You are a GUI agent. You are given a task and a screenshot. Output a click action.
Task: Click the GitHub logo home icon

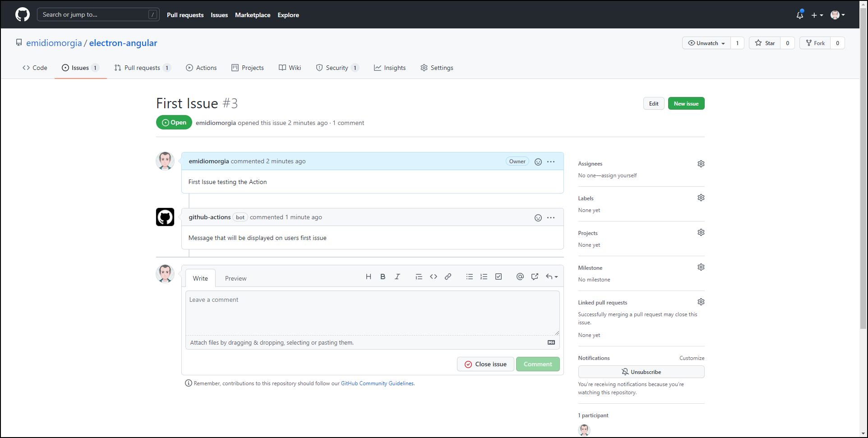22,14
